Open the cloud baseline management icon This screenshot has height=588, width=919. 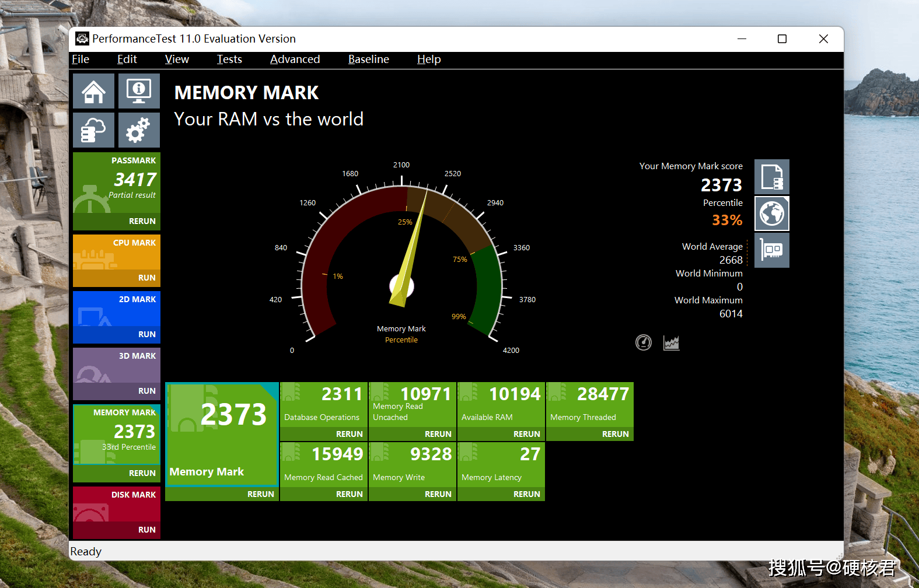tap(93, 130)
